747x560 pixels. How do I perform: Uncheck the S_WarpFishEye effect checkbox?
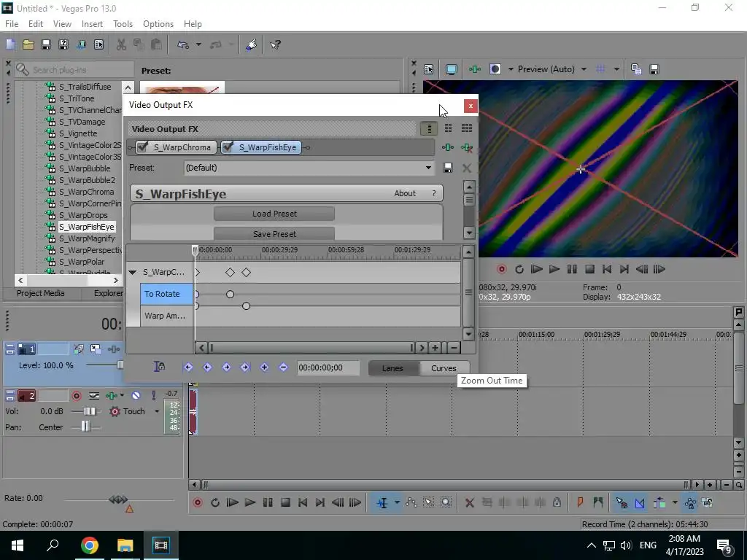coord(228,147)
